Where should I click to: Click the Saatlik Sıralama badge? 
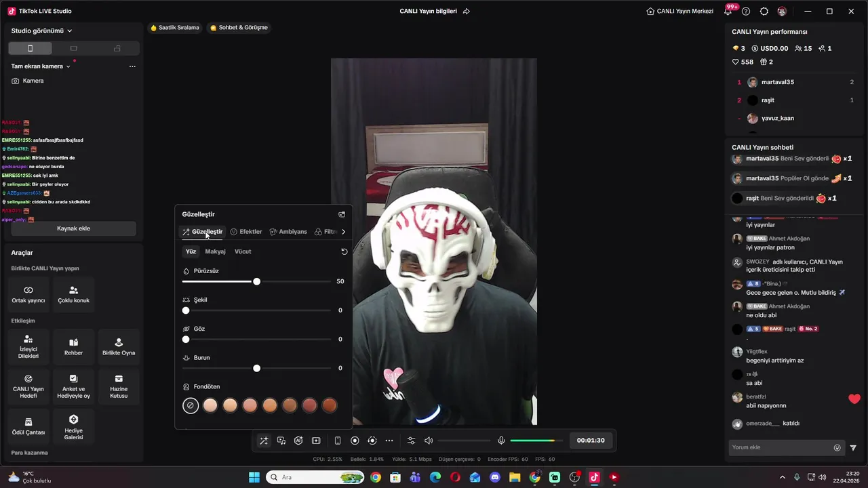(x=175, y=28)
